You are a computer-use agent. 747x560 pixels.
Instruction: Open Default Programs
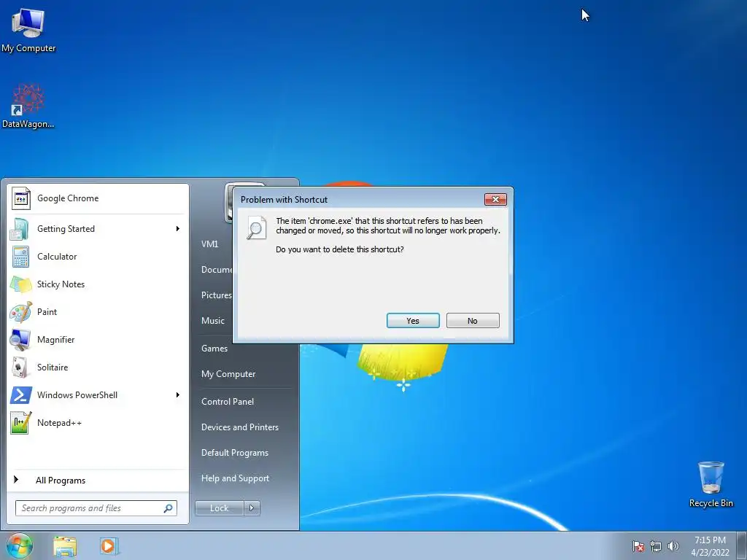(x=234, y=453)
